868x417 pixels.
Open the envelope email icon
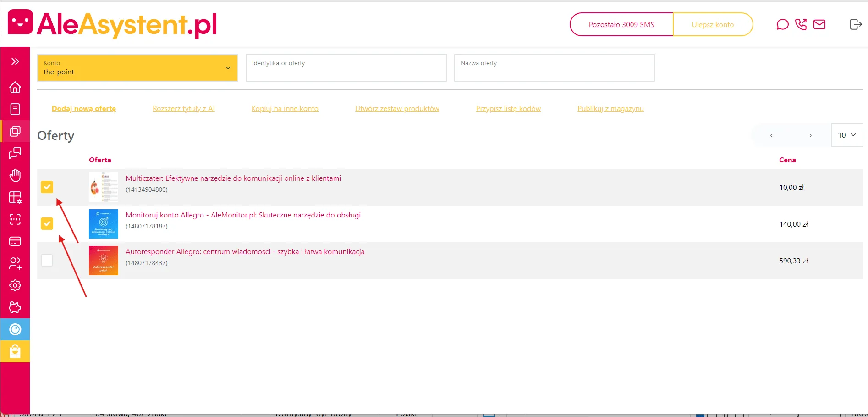click(819, 24)
